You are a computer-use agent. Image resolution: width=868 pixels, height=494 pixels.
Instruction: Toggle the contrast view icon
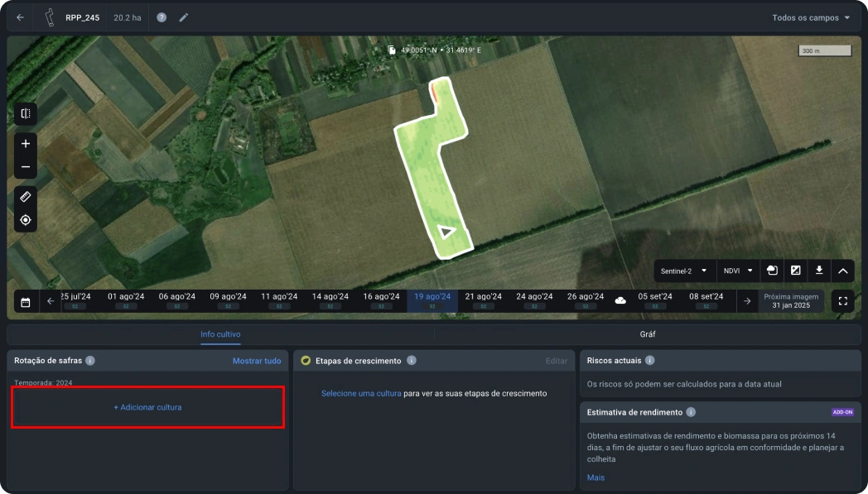[796, 271]
